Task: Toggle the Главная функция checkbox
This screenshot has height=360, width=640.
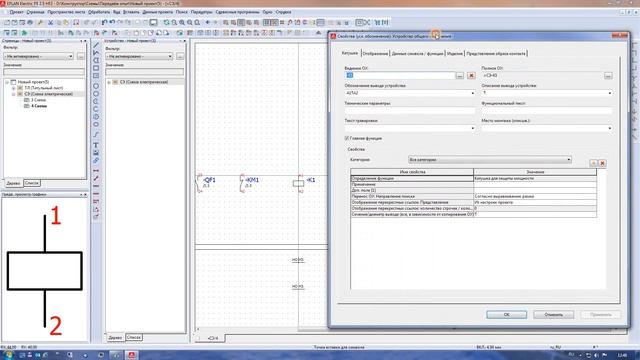Action: 347,138
